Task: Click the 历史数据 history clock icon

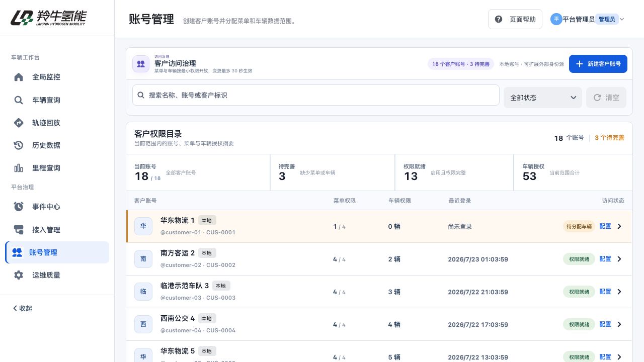Action: coord(19,145)
